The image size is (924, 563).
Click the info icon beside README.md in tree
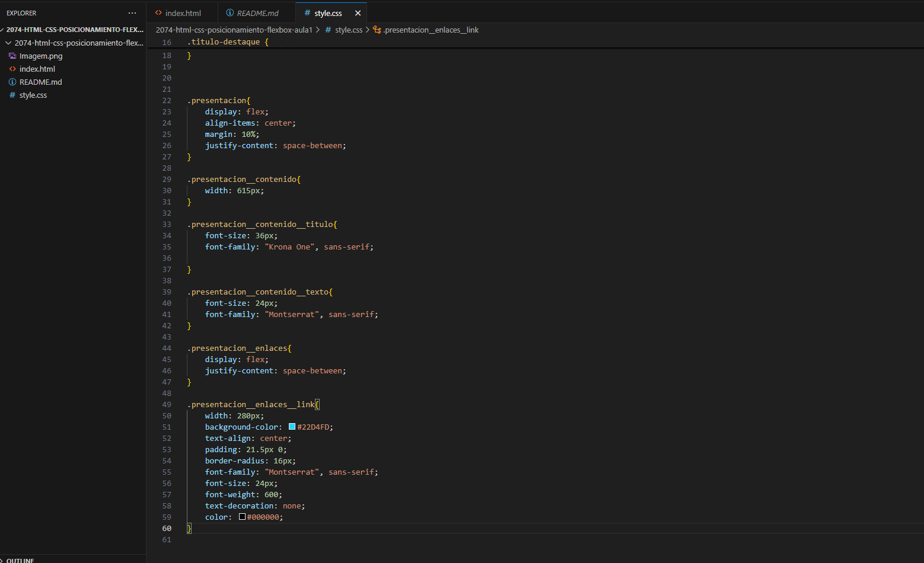pyautogui.click(x=12, y=82)
